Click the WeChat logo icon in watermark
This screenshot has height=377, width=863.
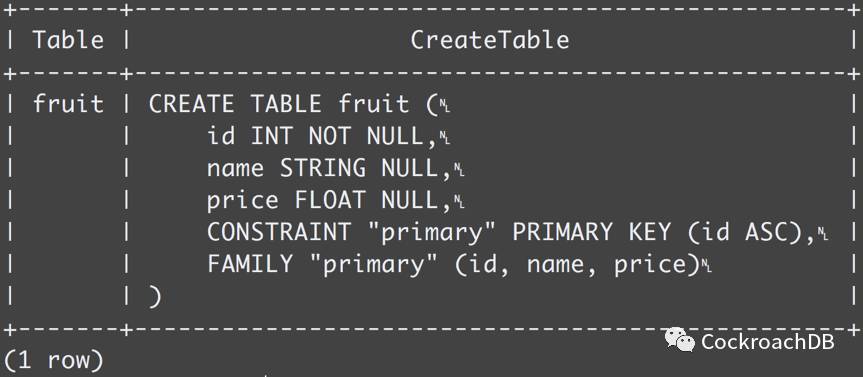pyautogui.click(x=680, y=340)
